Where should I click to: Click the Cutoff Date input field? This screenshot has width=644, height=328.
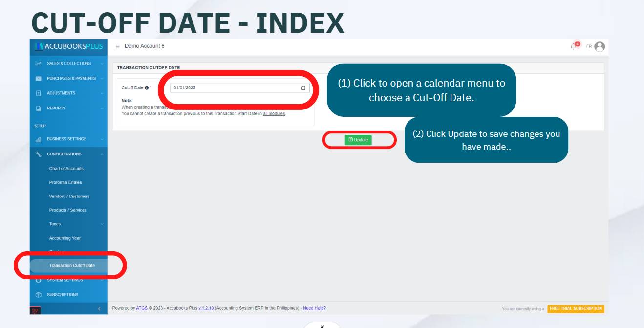click(240, 88)
